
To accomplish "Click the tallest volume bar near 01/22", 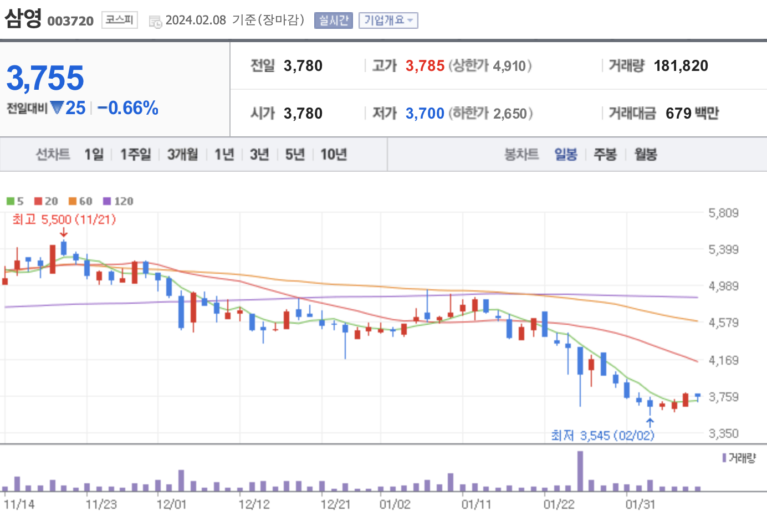I will (x=580, y=471).
